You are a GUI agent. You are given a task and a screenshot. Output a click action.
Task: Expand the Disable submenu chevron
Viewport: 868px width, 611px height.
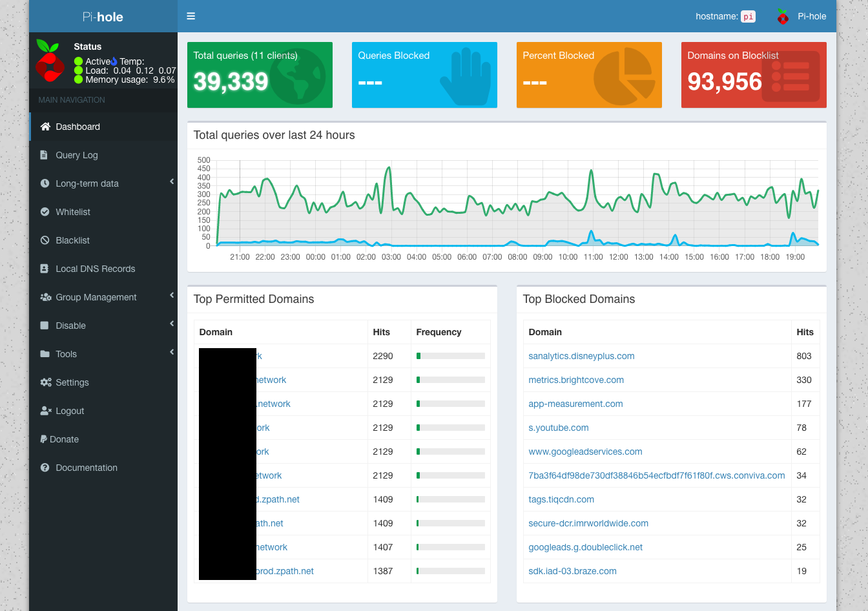tap(172, 324)
